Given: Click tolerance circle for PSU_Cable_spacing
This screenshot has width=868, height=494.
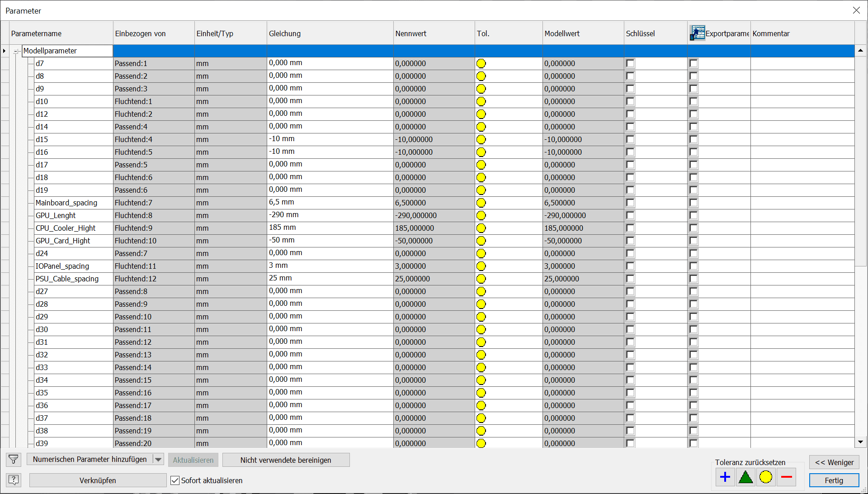Looking at the screenshot, I should (x=481, y=279).
